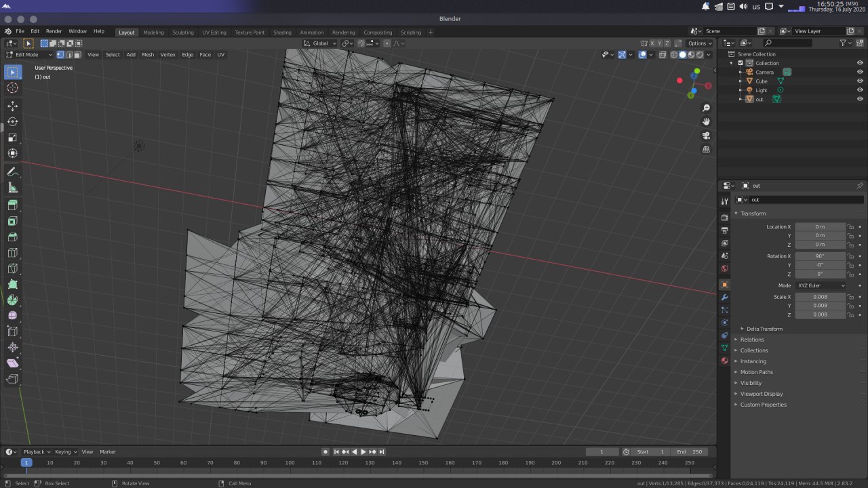Select the Smooth tool
Viewport: 868px width, 488px height.
tap(13, 316)
